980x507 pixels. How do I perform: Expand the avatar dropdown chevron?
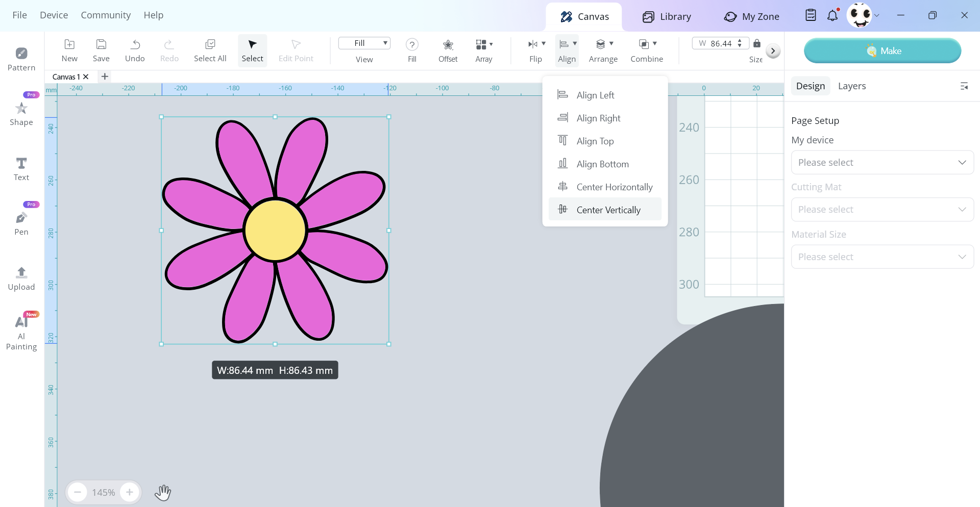click(877, 16)
